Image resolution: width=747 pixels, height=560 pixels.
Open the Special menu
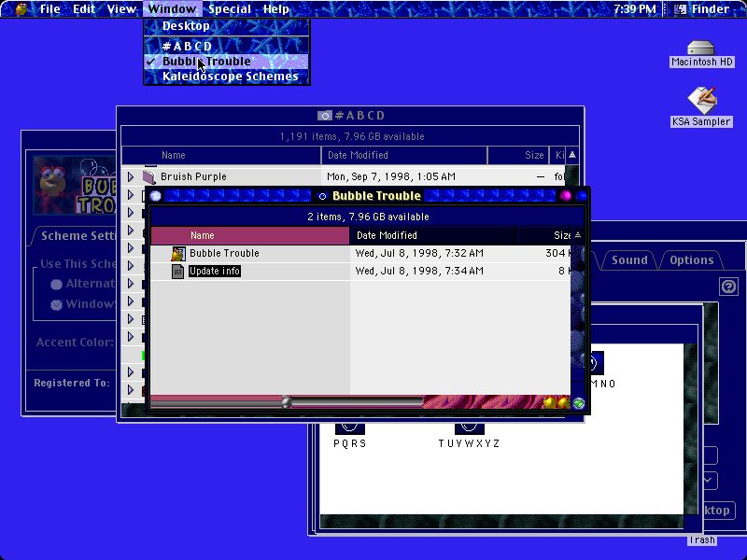click(230, 9)
